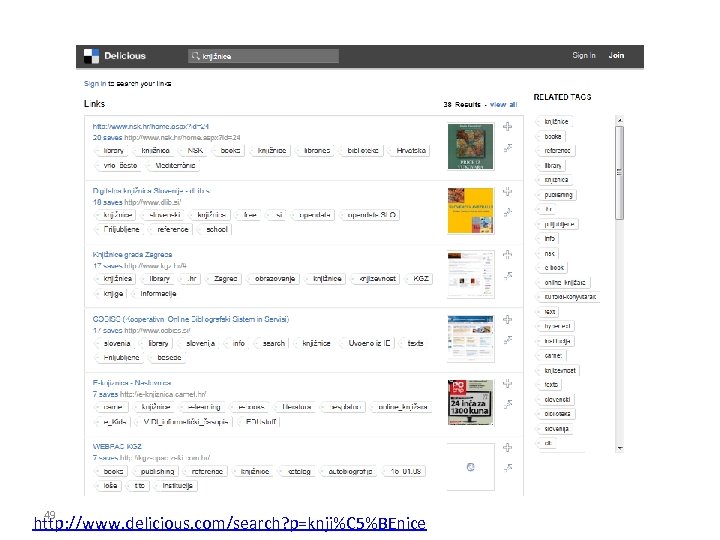The image size is (720, 540).
Task: Click the 'view all' results link
Action: pos(503,105)
